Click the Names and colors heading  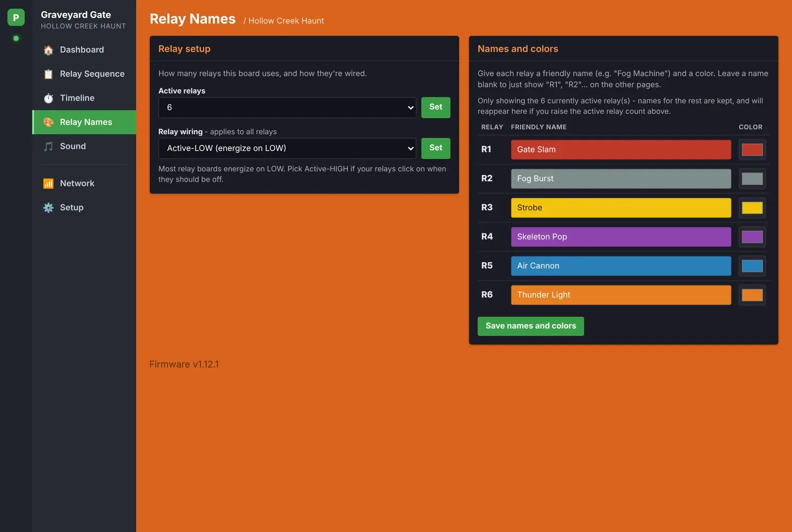pyautogui.click(x=518, y=49)
